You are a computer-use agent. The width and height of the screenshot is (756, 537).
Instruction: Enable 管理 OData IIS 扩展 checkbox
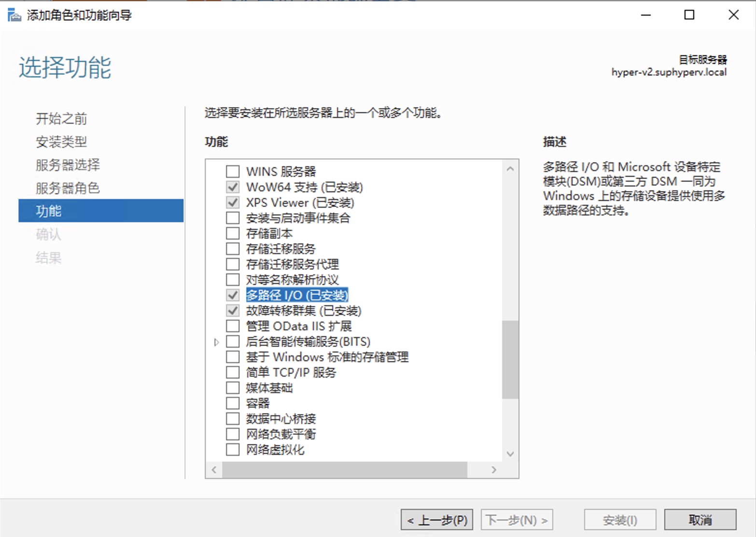pyautogui.click(x=233, y=326)
